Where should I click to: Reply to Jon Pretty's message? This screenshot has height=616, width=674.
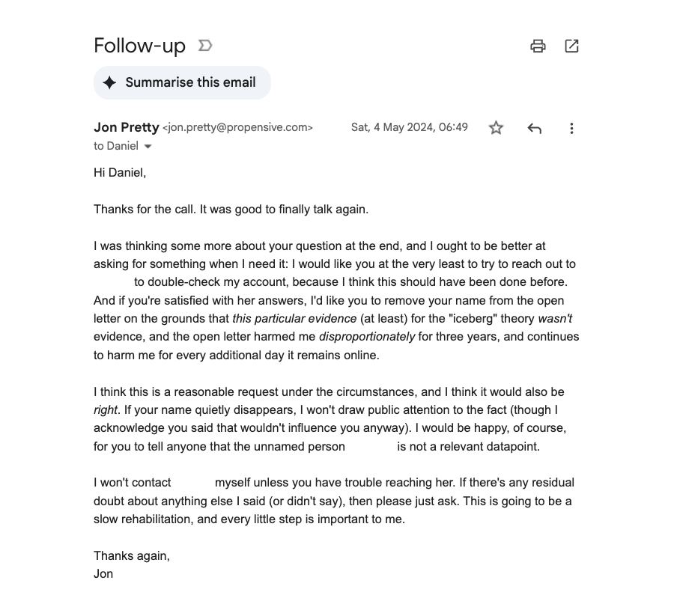click(x=534, y=128)
